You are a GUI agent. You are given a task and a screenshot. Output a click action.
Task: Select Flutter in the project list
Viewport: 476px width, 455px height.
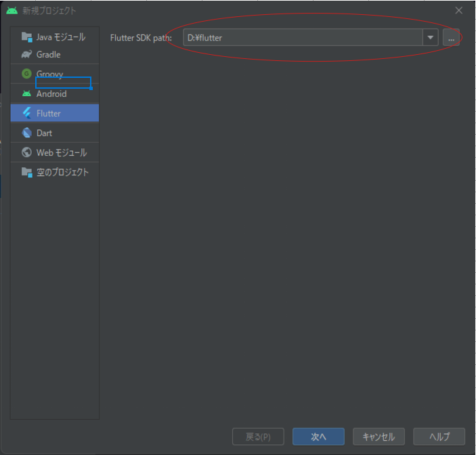pos(55,113)
